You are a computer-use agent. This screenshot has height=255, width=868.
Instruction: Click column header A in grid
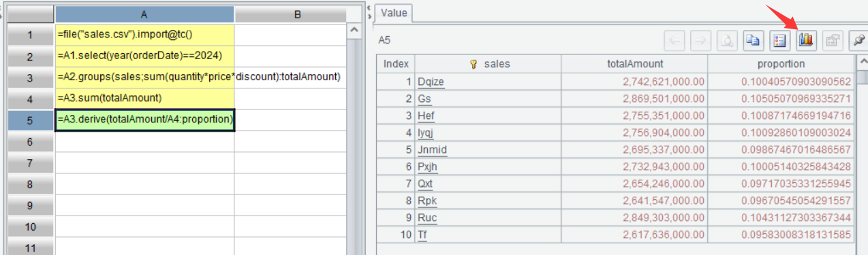(144, 14)
